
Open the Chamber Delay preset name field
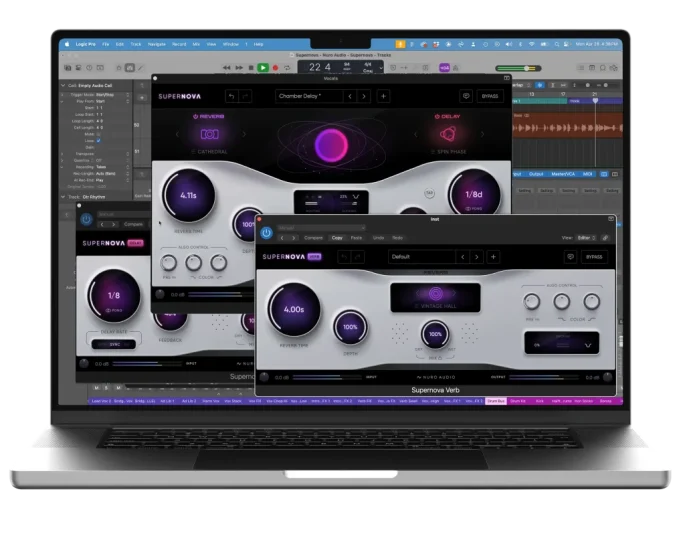(308, 96)
